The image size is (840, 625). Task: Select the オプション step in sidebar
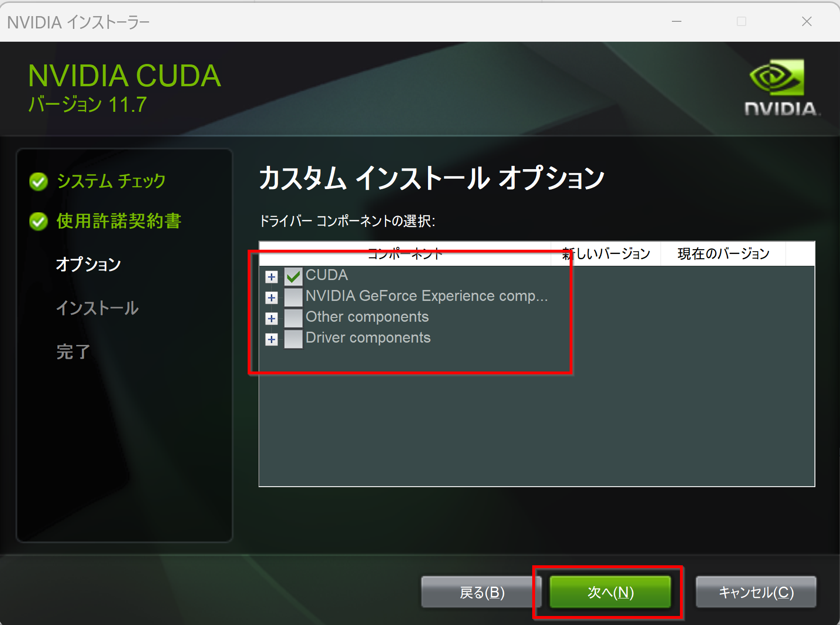coord(89,264)
